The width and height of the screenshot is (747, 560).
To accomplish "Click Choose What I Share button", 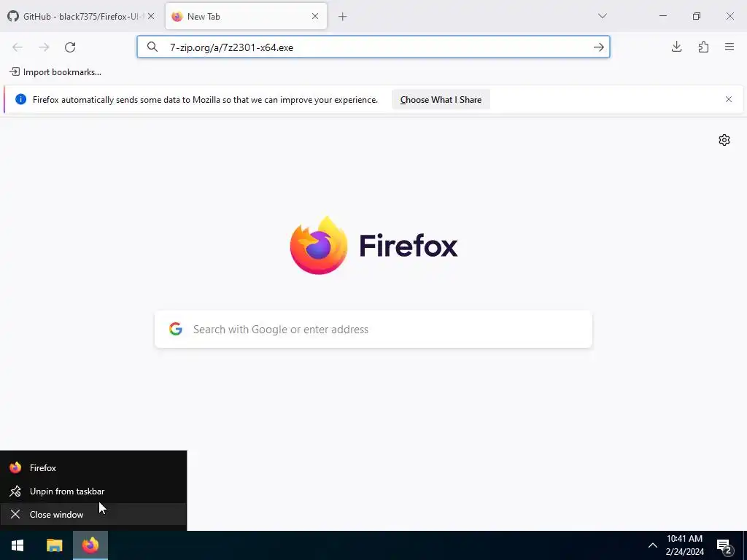I will pos(441,99).
